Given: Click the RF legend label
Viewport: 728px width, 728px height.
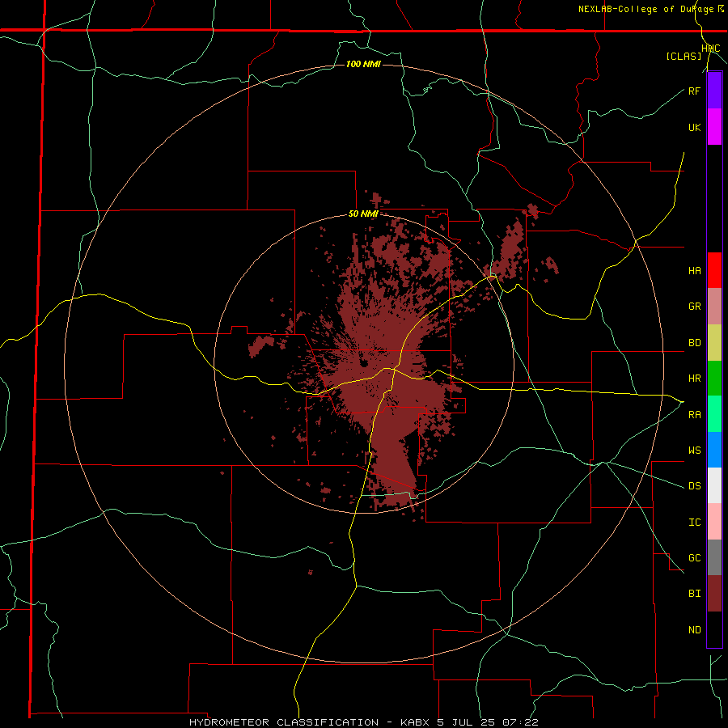Looking at the screenshot, I should 694,91.
